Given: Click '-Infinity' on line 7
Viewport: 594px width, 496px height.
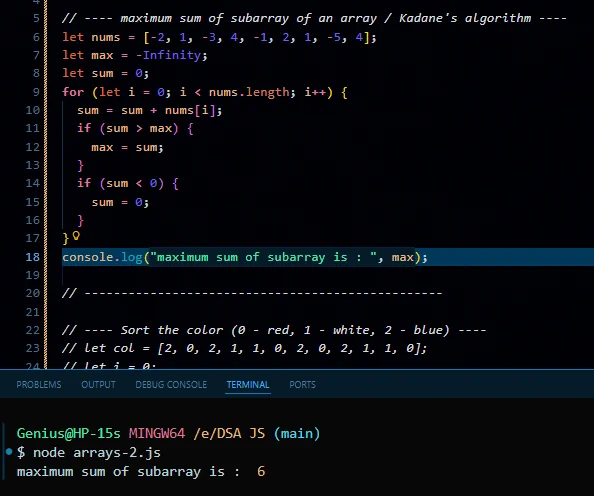Looking at the screenshot, I should (x=168, y=55).
